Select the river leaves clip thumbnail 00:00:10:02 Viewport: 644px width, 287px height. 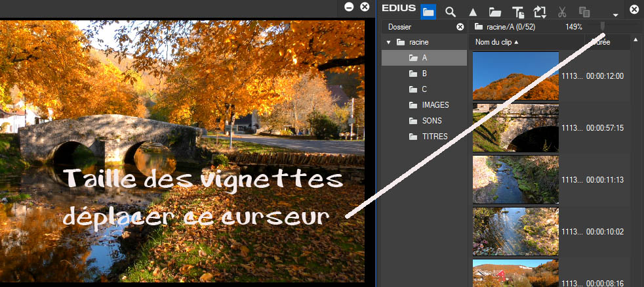click(x=515, y=231)
